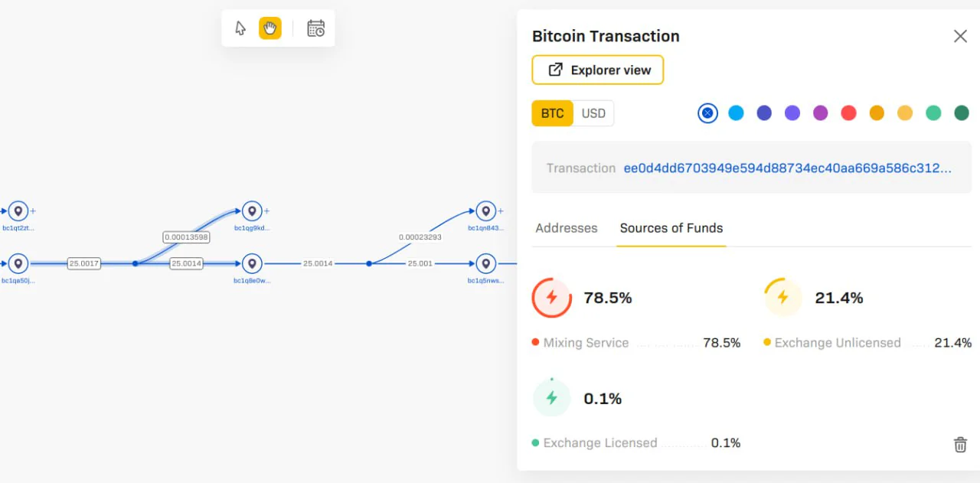
Task: Open the transaction hash link
Action: pos(788,168)
